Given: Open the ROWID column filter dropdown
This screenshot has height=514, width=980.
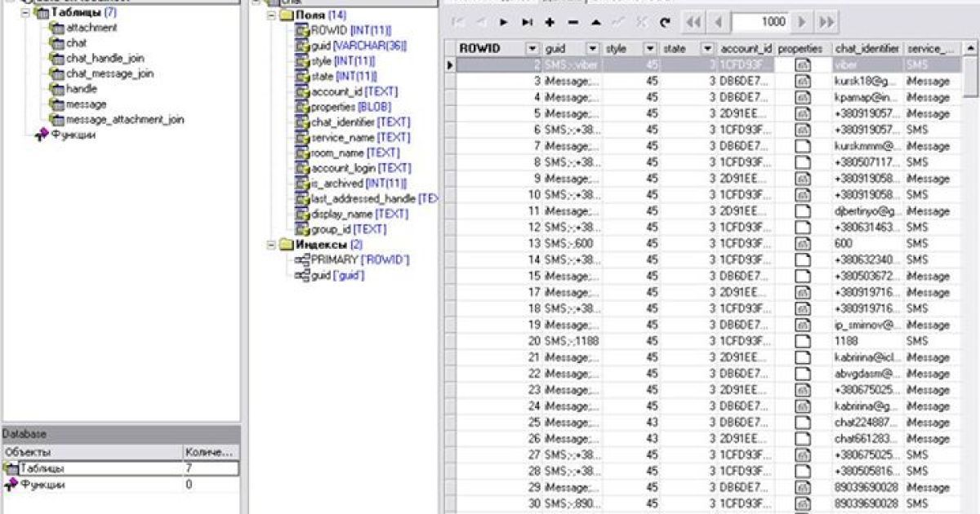Looking at the screenshot, I should 532,49.
